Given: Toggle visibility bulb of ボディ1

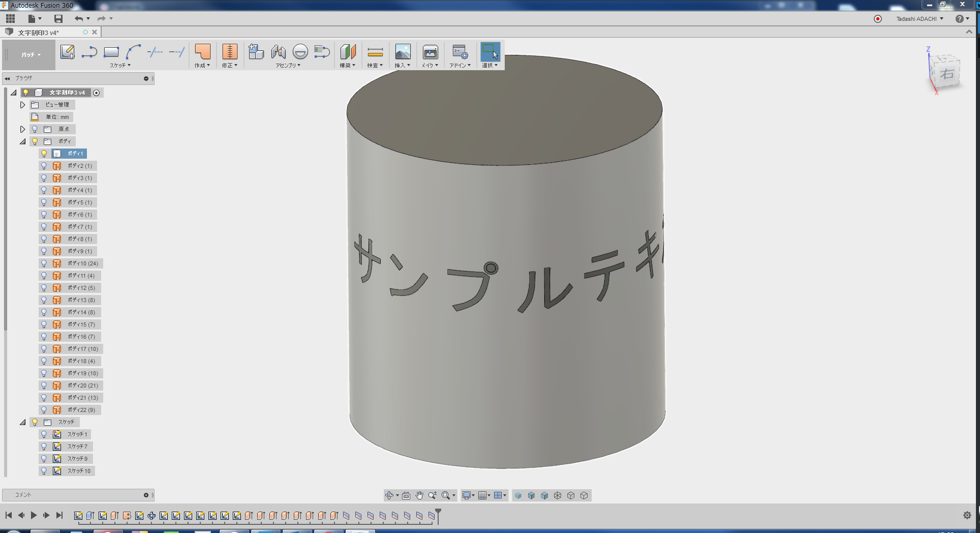Looking at the screenshot, I should click(x=44, y=154).
